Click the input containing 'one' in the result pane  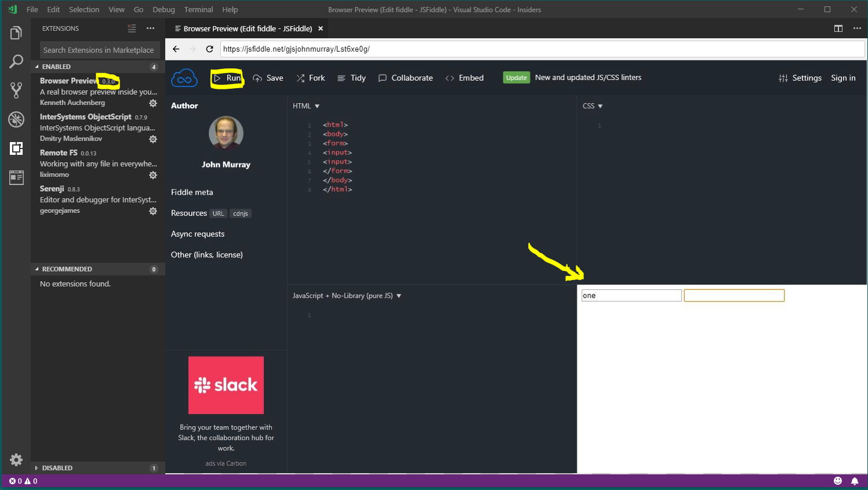click(631, 295)
